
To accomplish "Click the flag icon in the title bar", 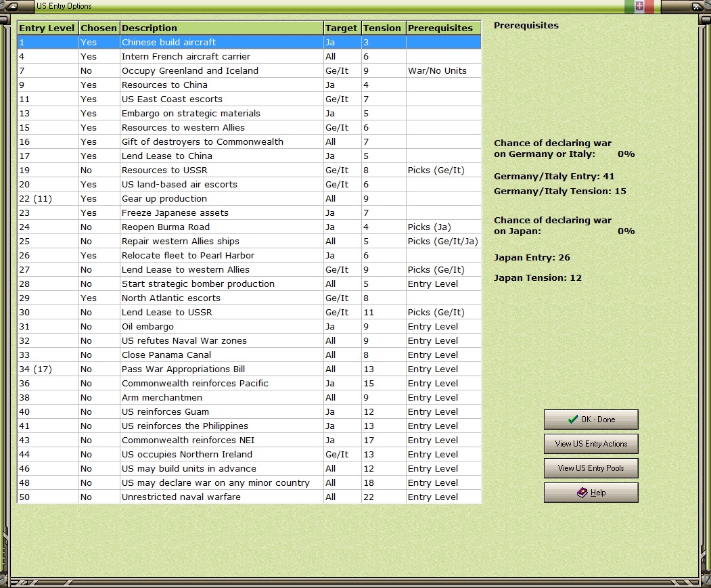I will tap(639, 6).
